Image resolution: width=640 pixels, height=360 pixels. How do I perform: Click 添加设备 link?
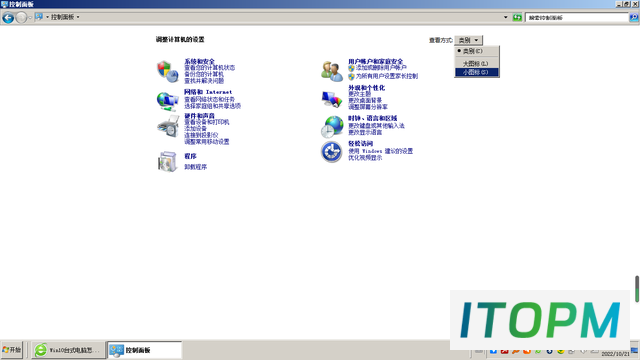pos(195,129)
